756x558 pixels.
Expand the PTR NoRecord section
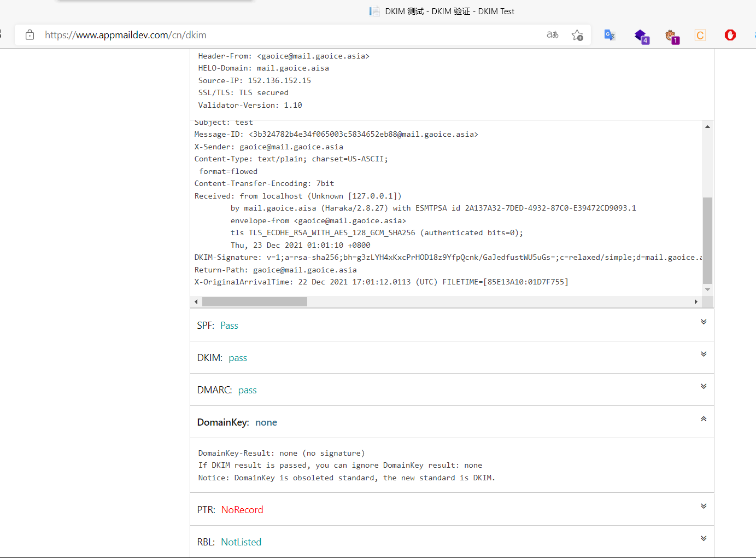(x=704, y=506)
